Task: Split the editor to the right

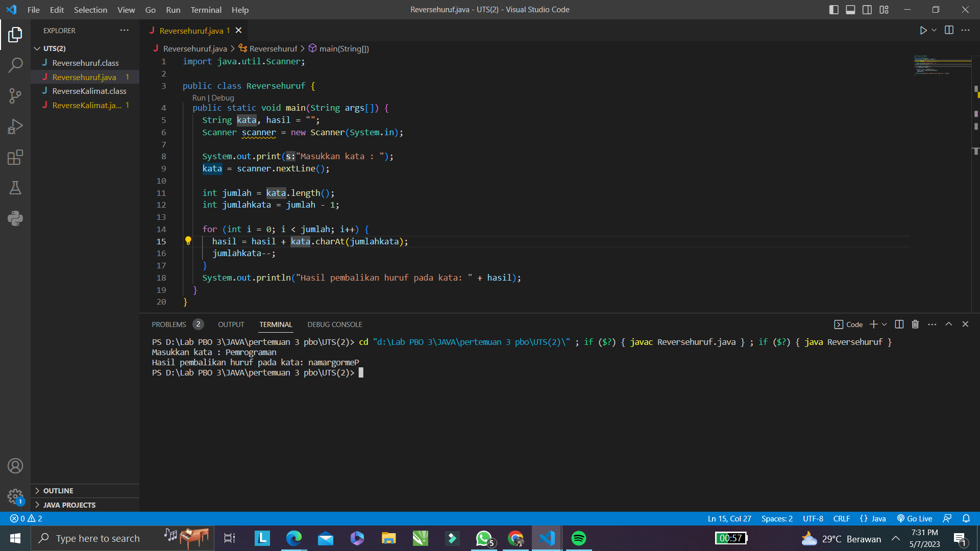Action: click(949, 30)
